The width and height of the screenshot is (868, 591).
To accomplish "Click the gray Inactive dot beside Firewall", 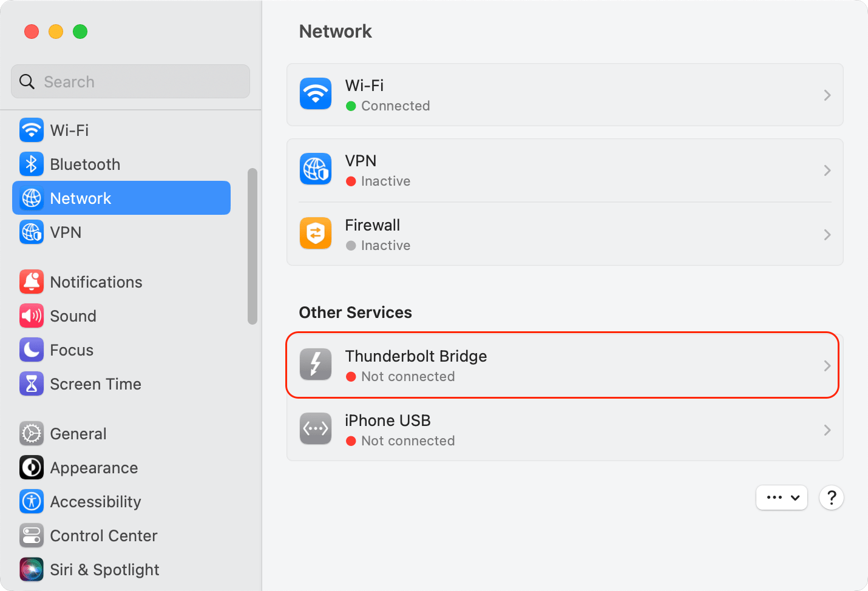I will point(351,245).
